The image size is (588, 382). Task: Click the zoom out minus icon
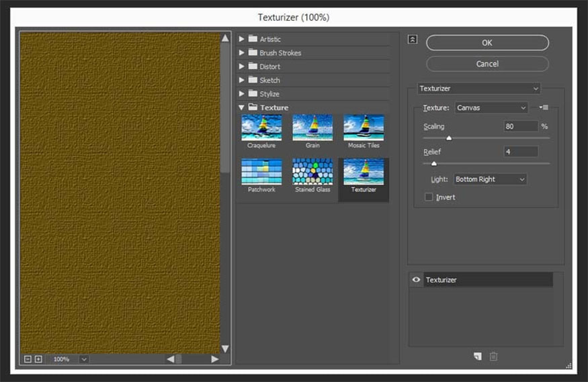tap(28, 359)
